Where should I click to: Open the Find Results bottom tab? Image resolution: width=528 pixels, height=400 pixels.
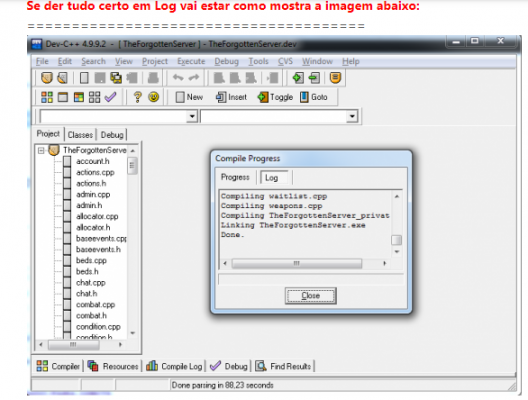[x=284, y=366]
